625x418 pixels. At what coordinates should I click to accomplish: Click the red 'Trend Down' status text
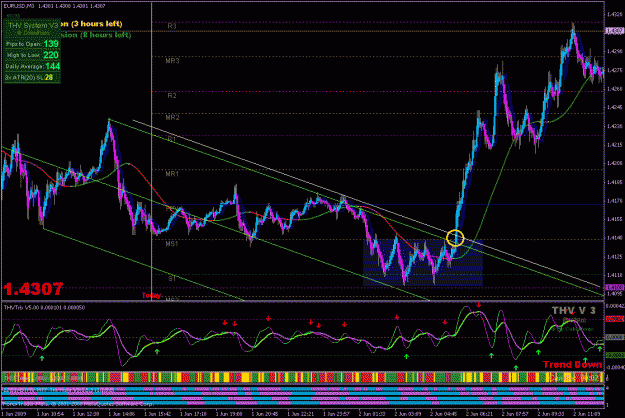(572, 365)
